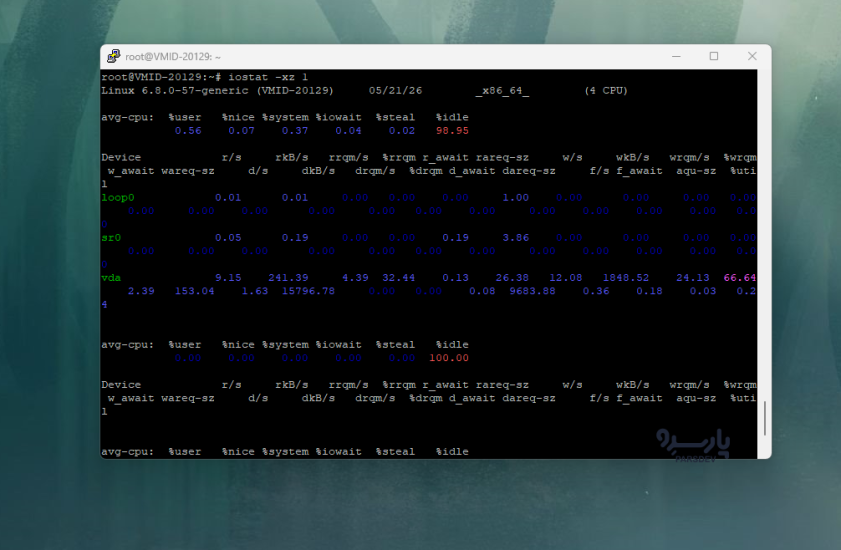The image size is (841, 550).
Task: Click the vda r/s value 9.15
Action: tap(228, 278)
